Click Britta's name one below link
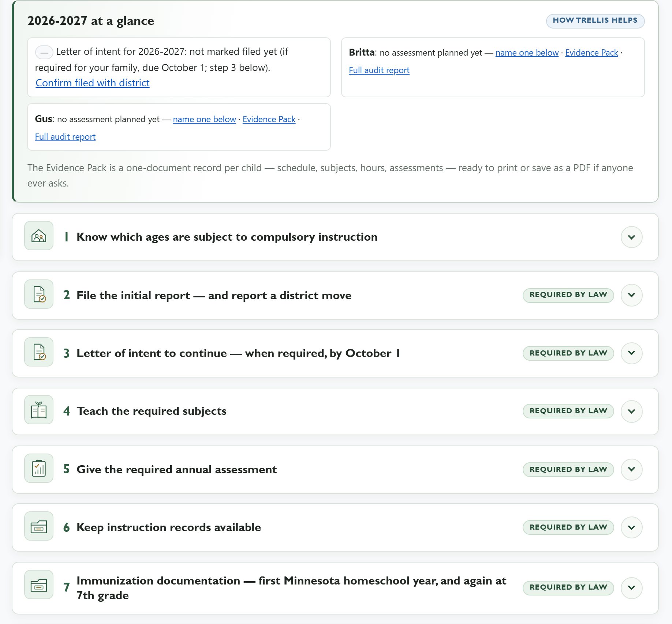 [527, 53]
